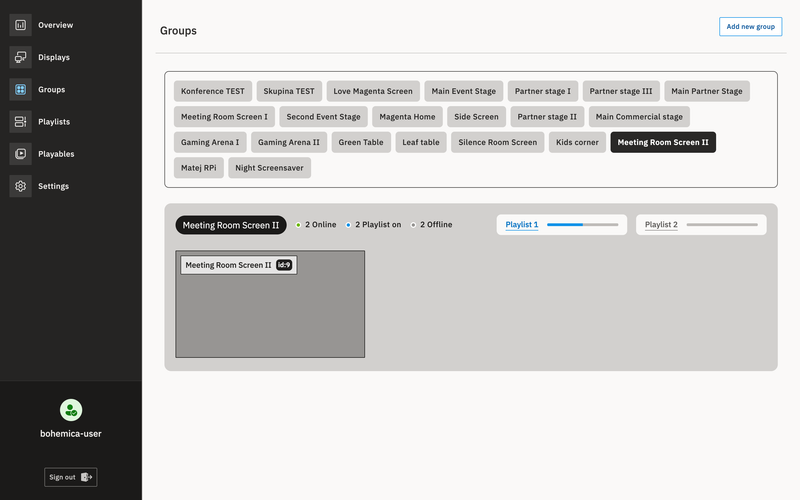
Task: Click the Groups grid icon
Action: click(x=20, y=89)
